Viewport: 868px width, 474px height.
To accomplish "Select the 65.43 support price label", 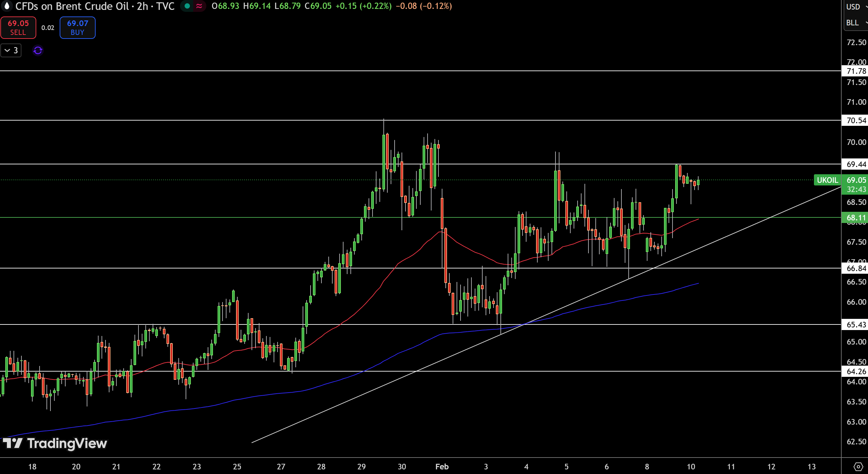I will [x=855, y=325].
